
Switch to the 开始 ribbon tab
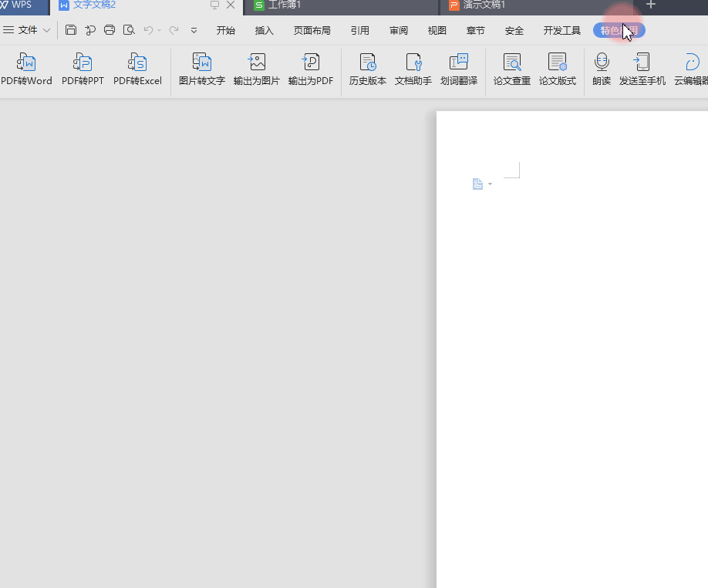click(x=226, y=30)
